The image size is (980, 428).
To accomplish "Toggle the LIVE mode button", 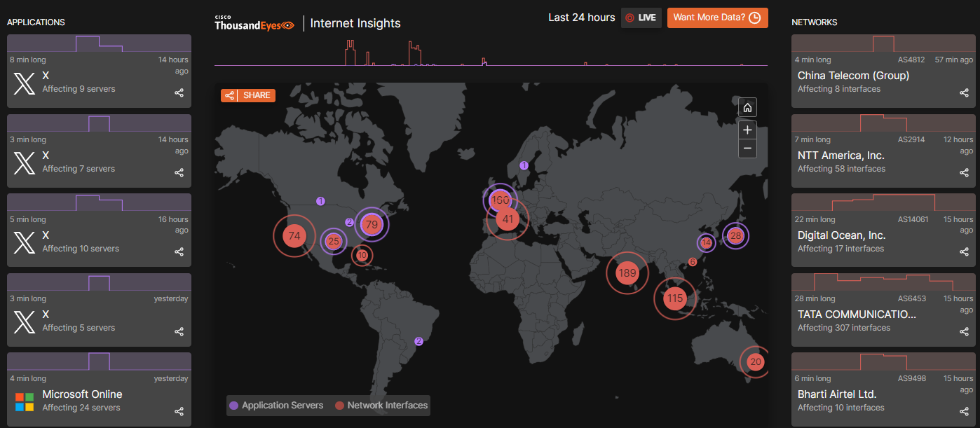I will (641, 18).
